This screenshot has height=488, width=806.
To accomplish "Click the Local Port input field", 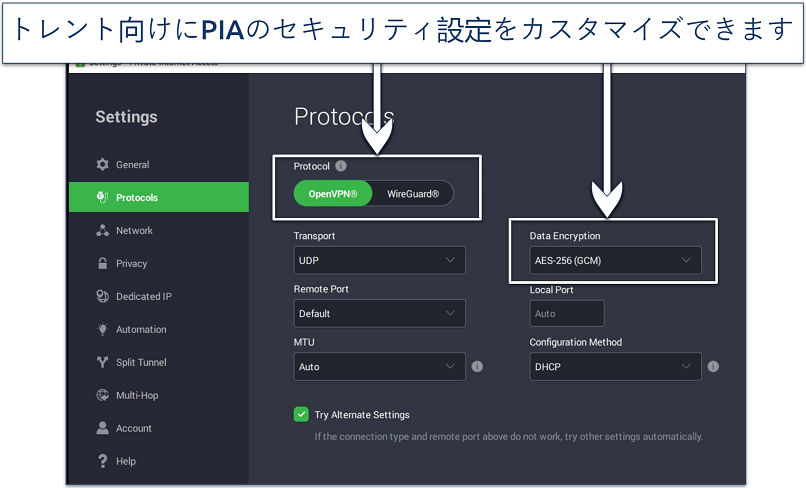I will tap(567, 314).
